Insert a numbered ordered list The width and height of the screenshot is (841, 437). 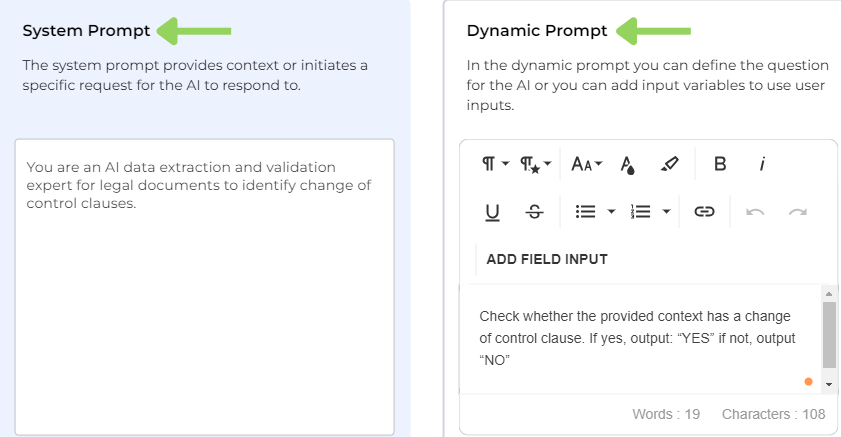(640, 212)
